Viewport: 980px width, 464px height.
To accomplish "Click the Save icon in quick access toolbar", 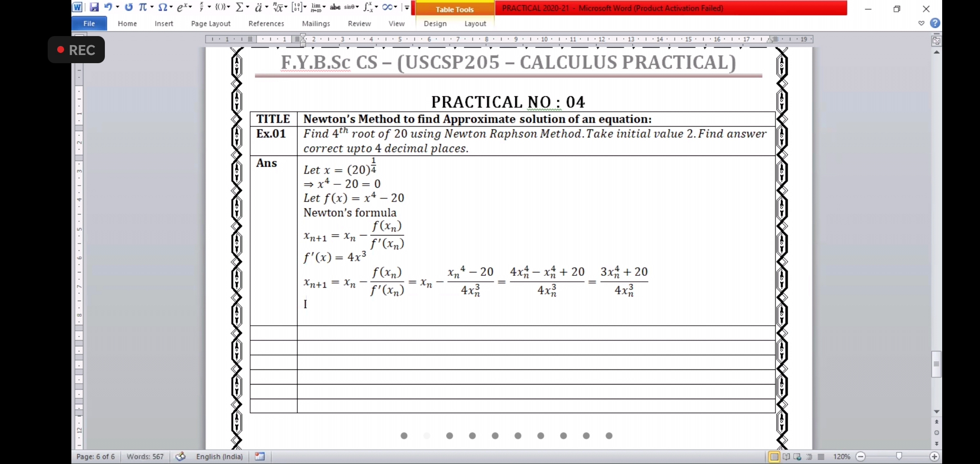I will click(x=94, y=7).
